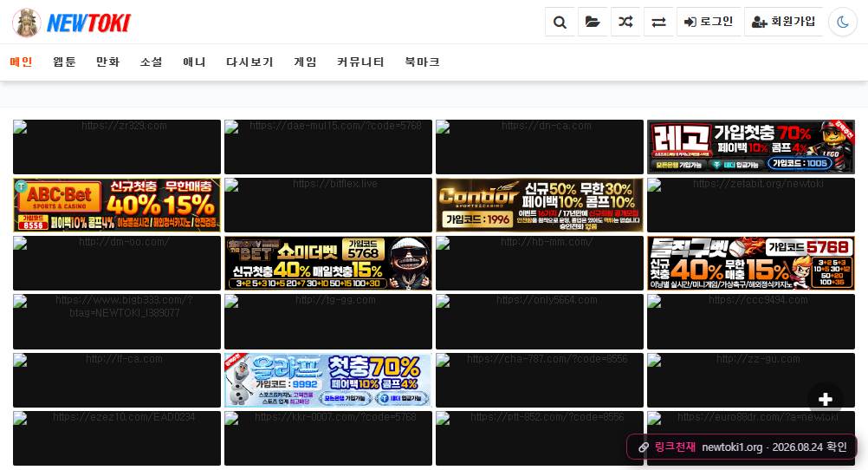Screen dimensions: 868x470
Task: Open the Condor 가입코드 1996 banner
Action: click(539, 205)
